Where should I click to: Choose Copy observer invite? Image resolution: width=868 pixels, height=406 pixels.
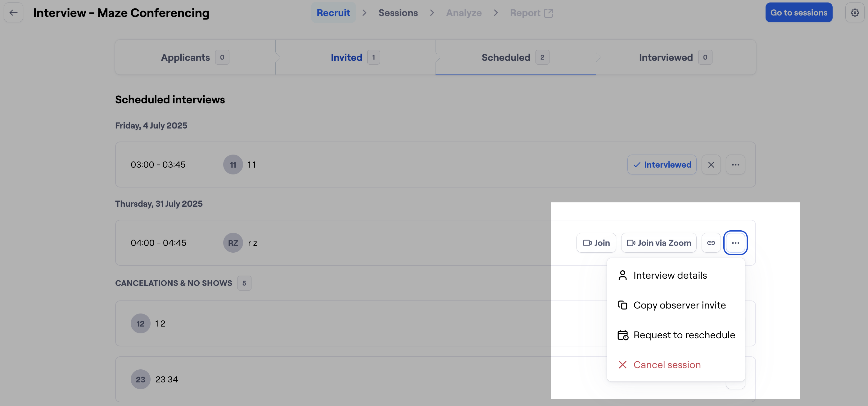(679, 305)
